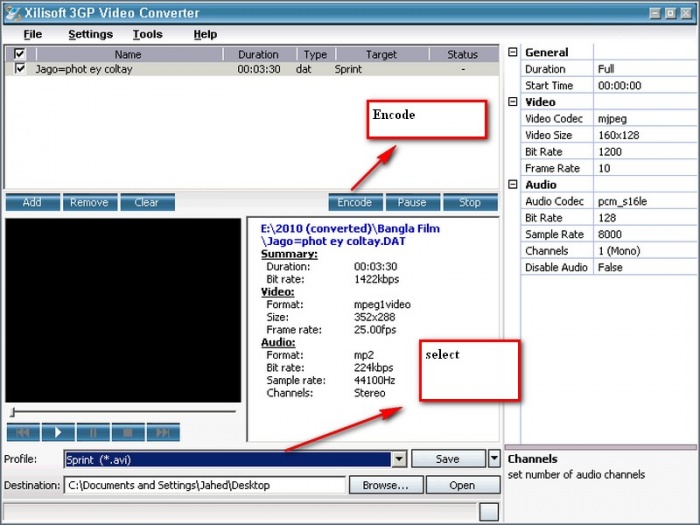Uncheck the Jago=phot ey coltay file checkbox
This screenshot has width=700, height=525.
point(20,69)
